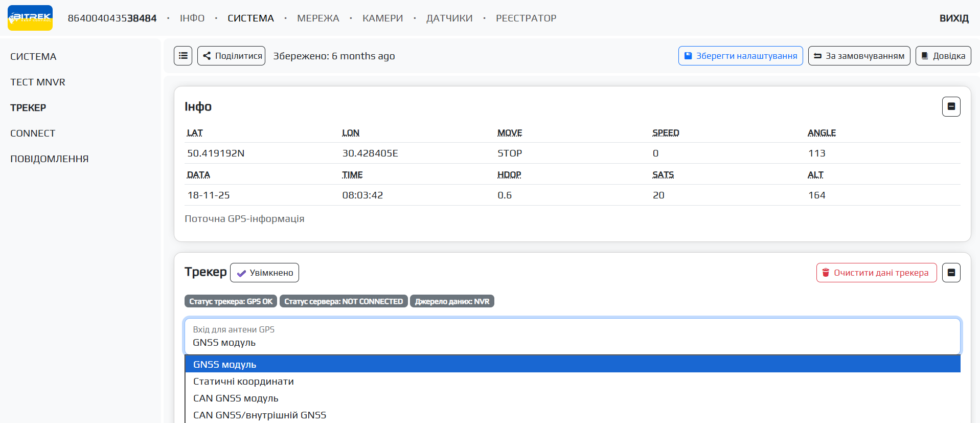This screenshot has height=423, width=980.
Task: Click the ВИХІД logout link
Action: pos(953,18)
